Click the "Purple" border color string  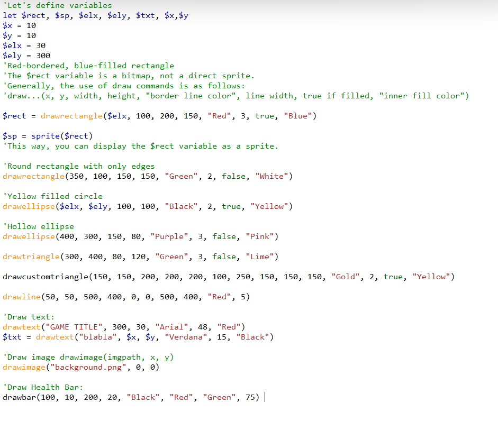169,236
